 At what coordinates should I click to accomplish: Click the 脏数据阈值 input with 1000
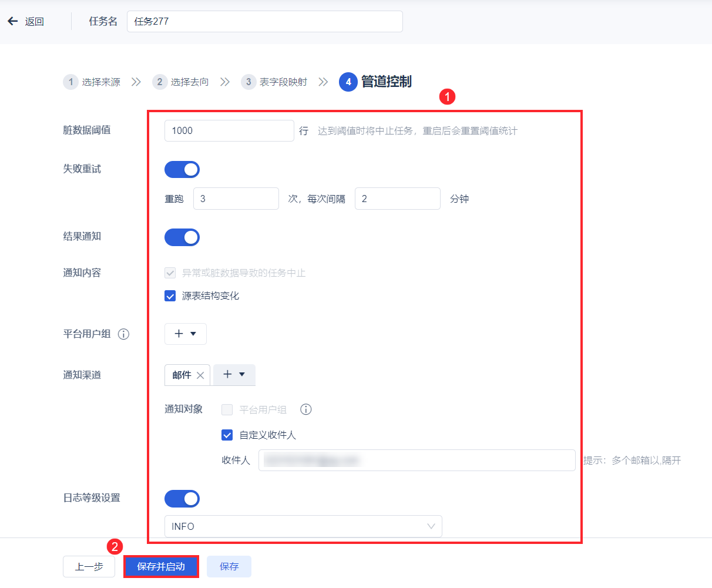point(229,130)
